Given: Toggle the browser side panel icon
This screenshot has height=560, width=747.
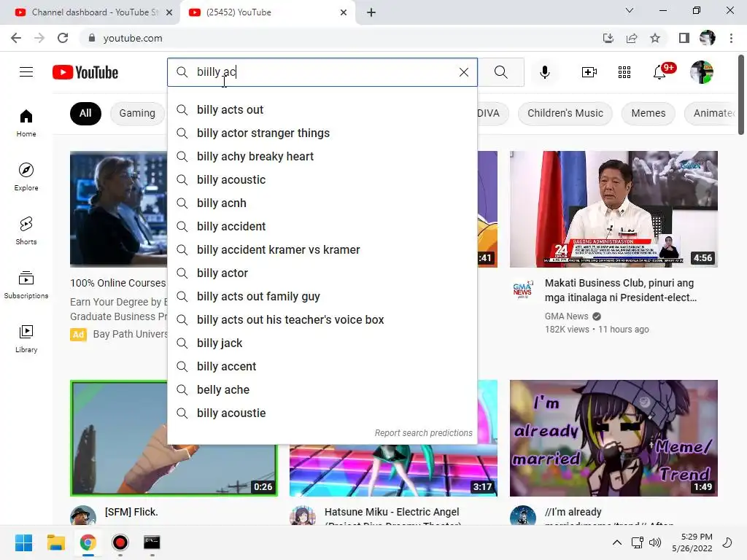Looking at the screenshot, I should [684, 38].
